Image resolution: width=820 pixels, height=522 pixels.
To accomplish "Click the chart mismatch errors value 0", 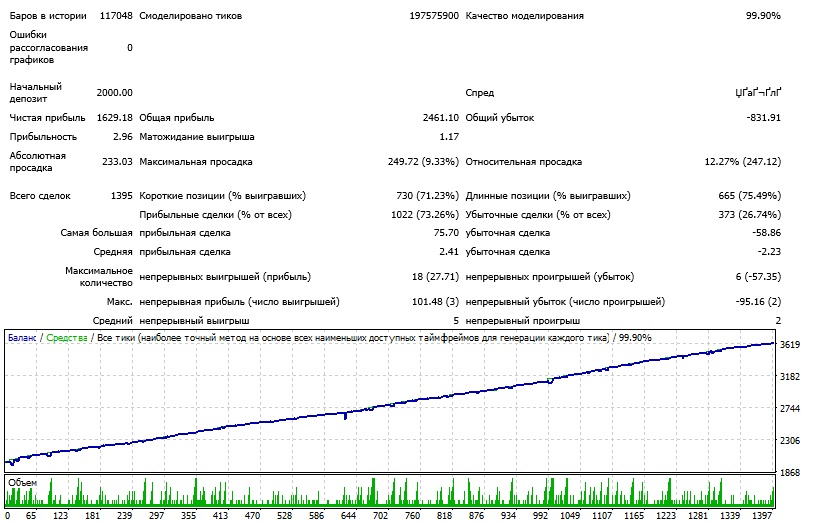I will (130, 48).
